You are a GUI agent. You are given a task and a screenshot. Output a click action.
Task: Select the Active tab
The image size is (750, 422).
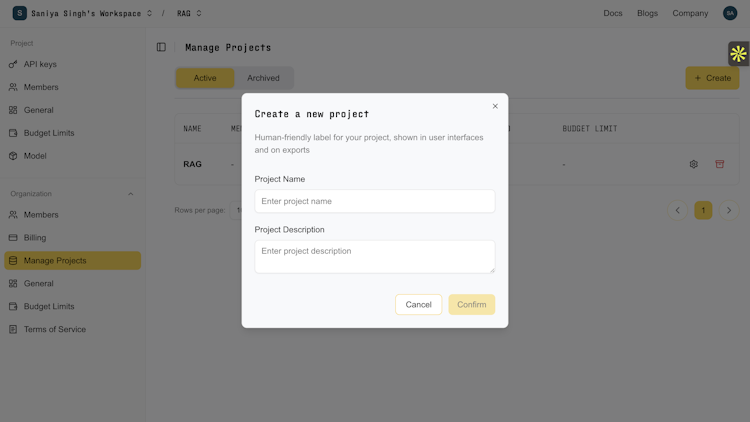click(205, 78)
